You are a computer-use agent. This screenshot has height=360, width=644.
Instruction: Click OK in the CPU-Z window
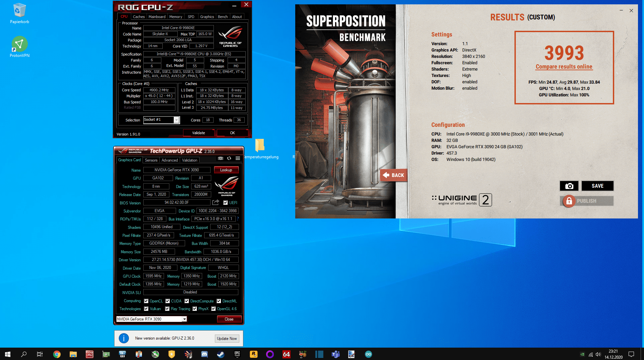click(232, 133)
